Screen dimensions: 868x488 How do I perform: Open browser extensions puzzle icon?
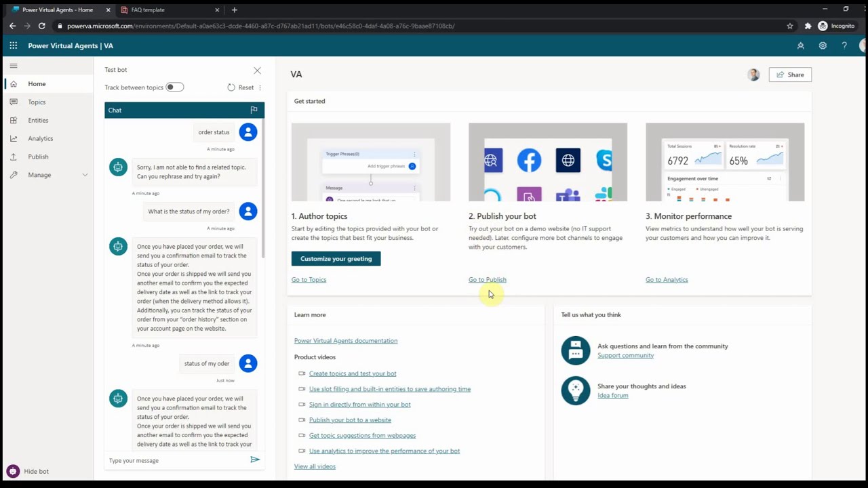tap(808, 26)
